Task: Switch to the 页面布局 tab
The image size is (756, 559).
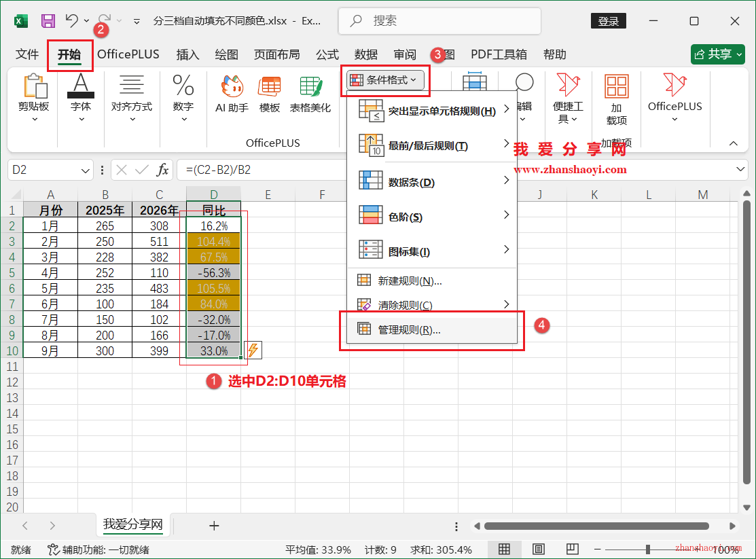Action: point(276,54)
